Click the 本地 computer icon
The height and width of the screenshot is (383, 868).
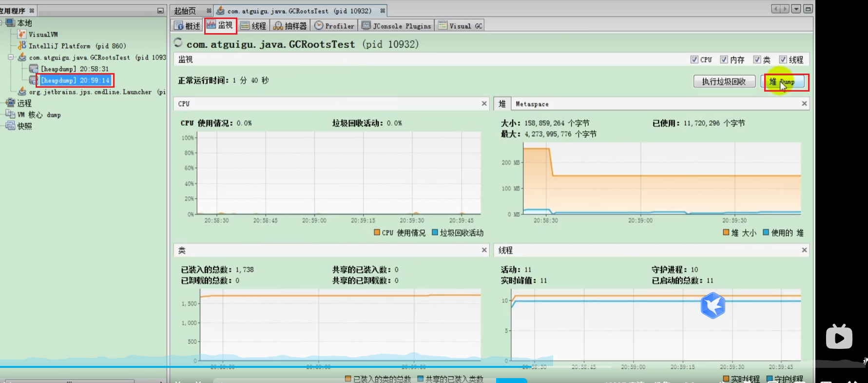tap(10, 22)
